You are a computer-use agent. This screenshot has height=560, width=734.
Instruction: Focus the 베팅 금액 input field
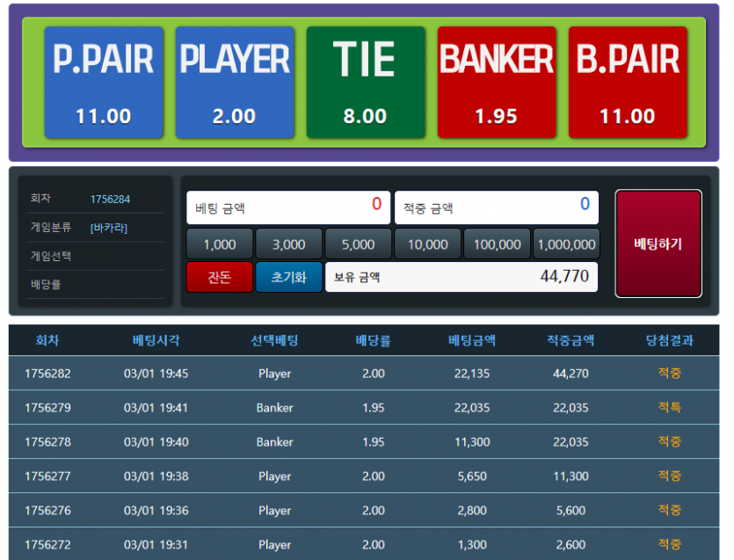pyautogui.click(x=288, y=207)
